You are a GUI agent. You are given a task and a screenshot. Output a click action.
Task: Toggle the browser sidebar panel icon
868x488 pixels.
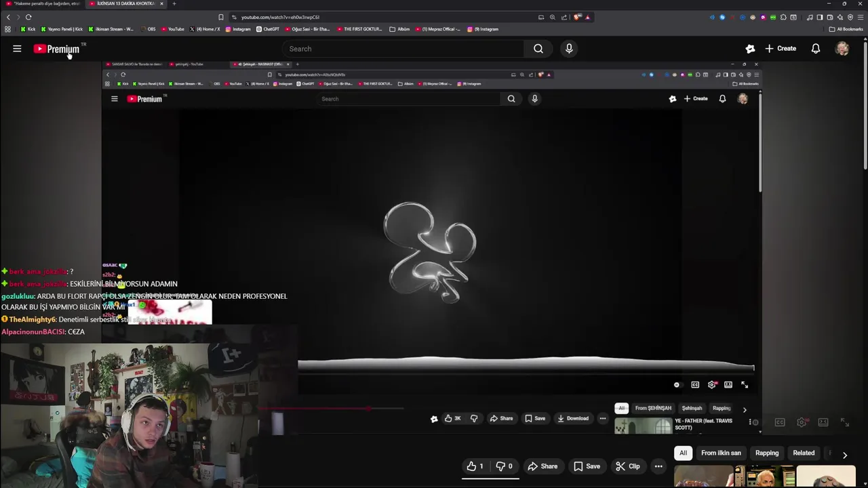[x=819, y=17]
